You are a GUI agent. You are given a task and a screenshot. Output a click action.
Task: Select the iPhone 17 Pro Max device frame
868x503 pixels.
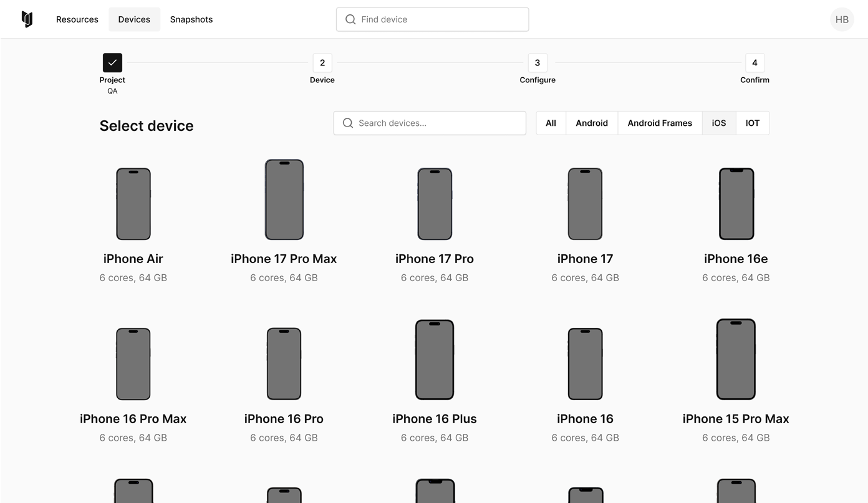(284, 199)
